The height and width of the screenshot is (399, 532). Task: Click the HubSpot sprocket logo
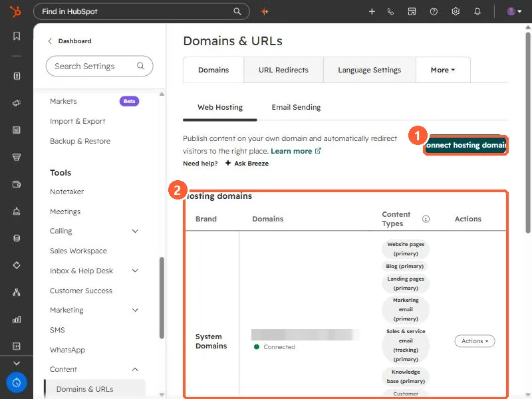(x=15, y=11)
